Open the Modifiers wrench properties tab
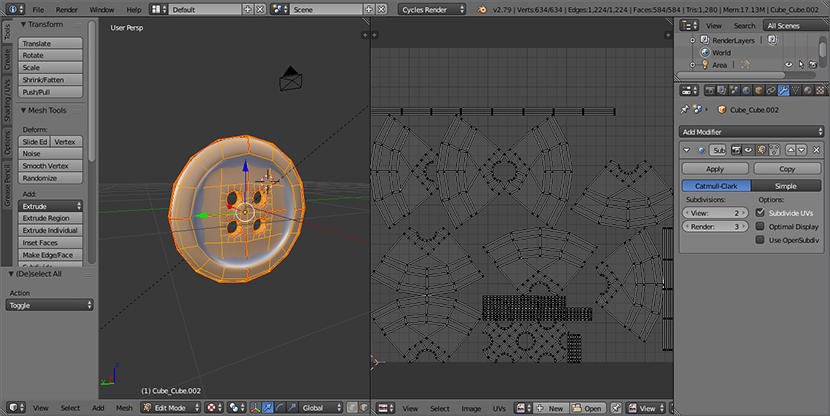 coord(783,91)
